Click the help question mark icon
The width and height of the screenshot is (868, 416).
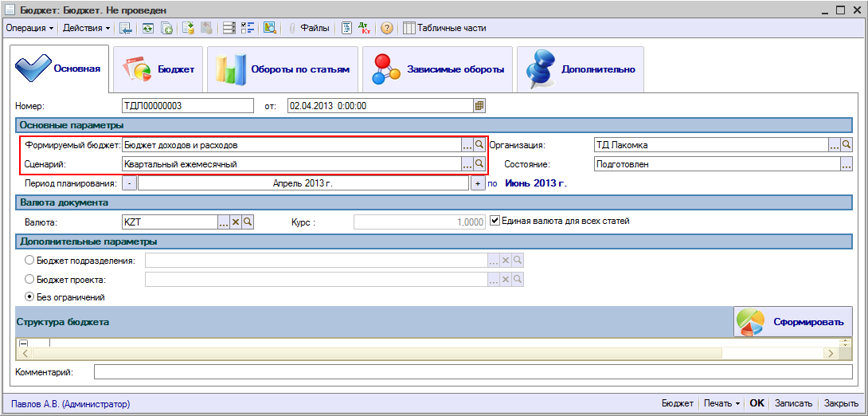coord(387,28)
